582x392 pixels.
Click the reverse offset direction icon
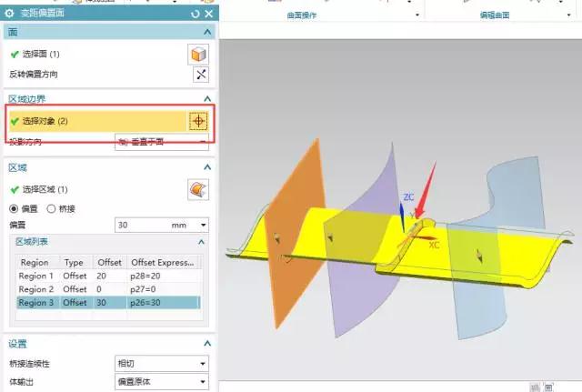coord(201,75)
